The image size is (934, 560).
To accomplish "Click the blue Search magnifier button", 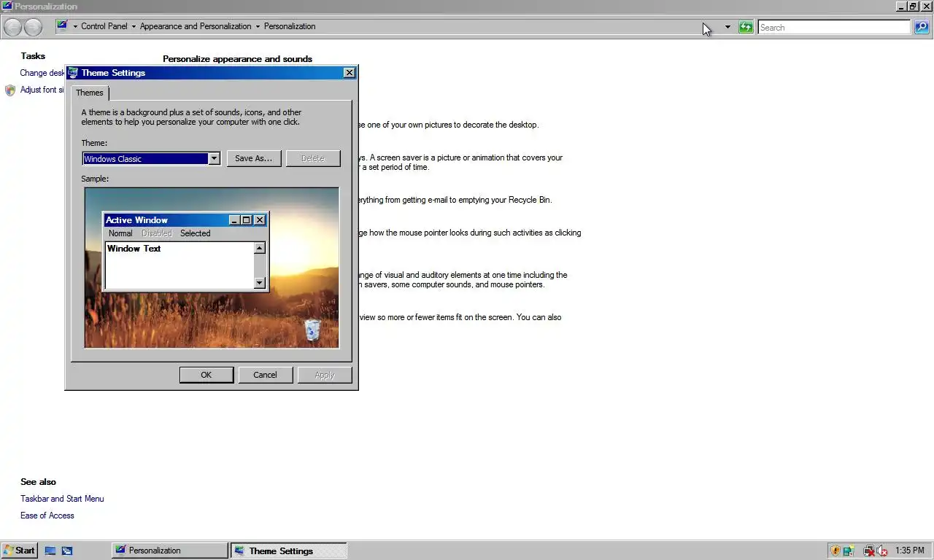I will [922, 28].
